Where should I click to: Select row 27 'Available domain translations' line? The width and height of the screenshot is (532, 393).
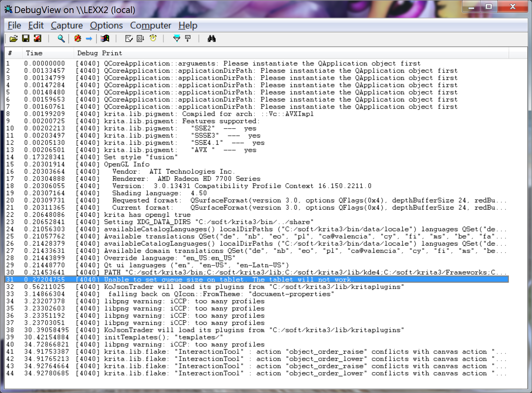click(x=257, y=251)
